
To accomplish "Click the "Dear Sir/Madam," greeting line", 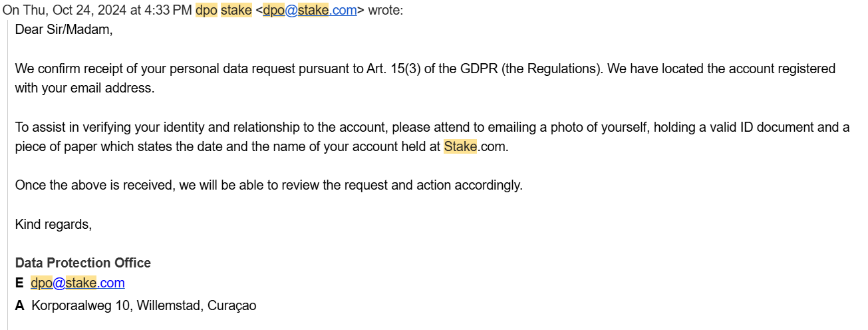I will tap(60, 30).
